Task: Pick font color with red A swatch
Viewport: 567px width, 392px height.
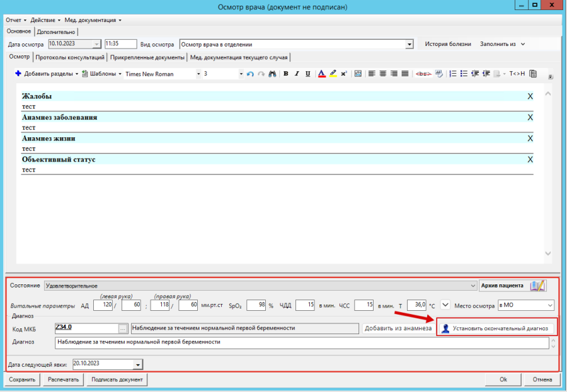Action: pos(321,74)
